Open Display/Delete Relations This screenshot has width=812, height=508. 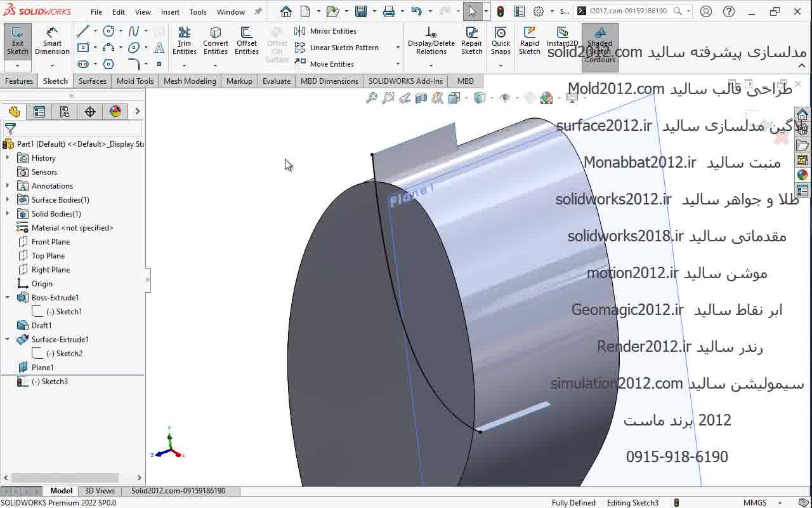coord(431,42)
